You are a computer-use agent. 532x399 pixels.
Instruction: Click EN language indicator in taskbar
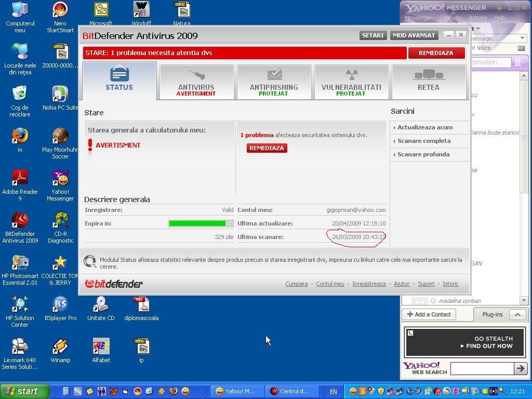pyautogui.click(x=333, y=392)
